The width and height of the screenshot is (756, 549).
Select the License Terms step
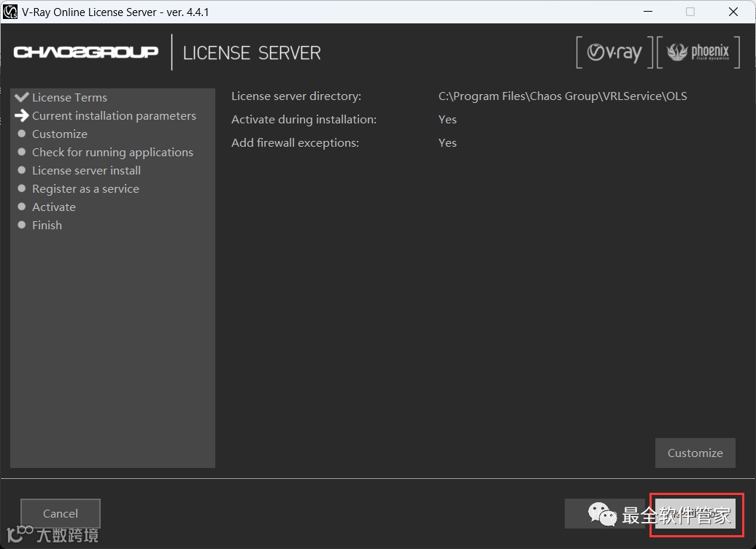coord(69,97)
